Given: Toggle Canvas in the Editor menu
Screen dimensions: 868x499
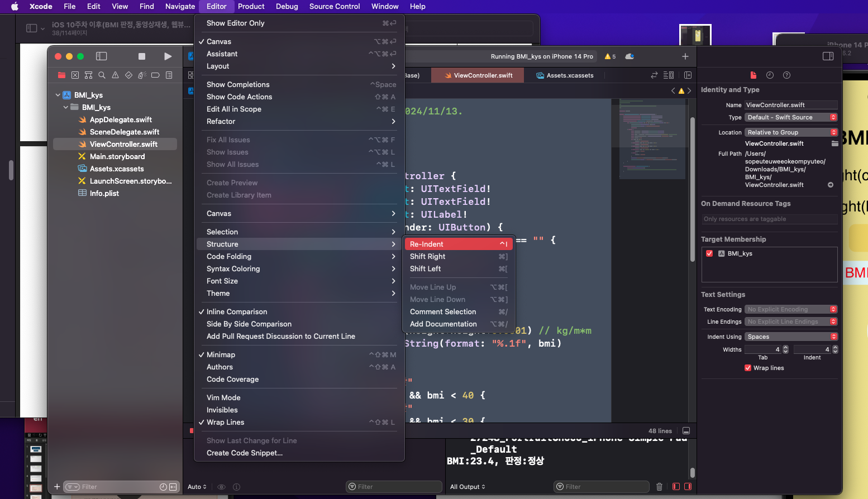Looking at the screenshot, I should click(299, 41).
